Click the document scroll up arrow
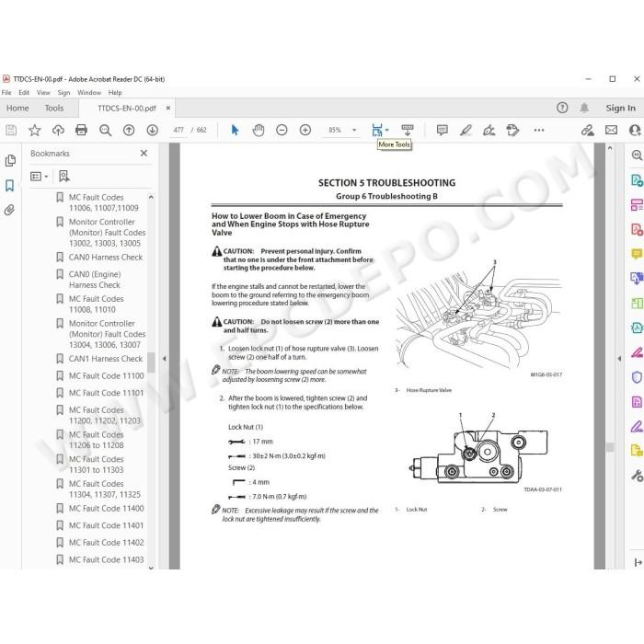The image size is (644, 644). [610, 148]
